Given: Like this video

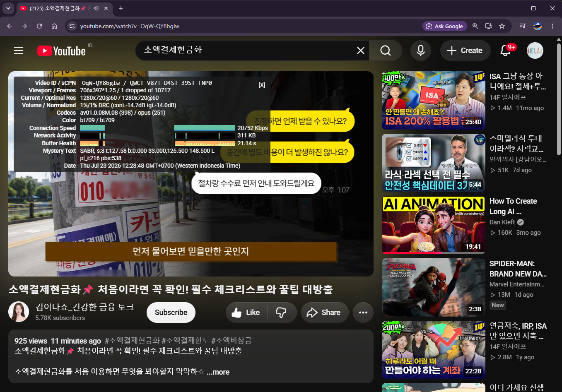Looking at the screenshot, I should click(246, 313).
